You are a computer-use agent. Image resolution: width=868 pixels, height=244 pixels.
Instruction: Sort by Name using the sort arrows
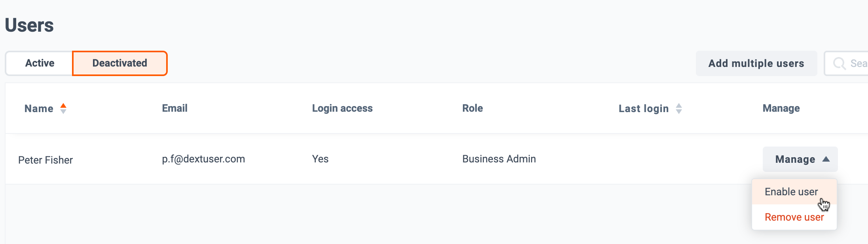pyautogui.click(x=63, y=109)
